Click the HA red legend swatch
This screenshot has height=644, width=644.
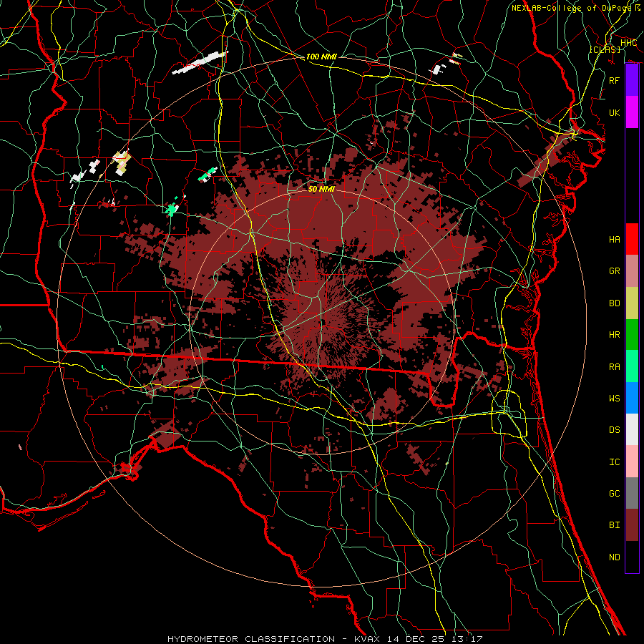(632, 239)
